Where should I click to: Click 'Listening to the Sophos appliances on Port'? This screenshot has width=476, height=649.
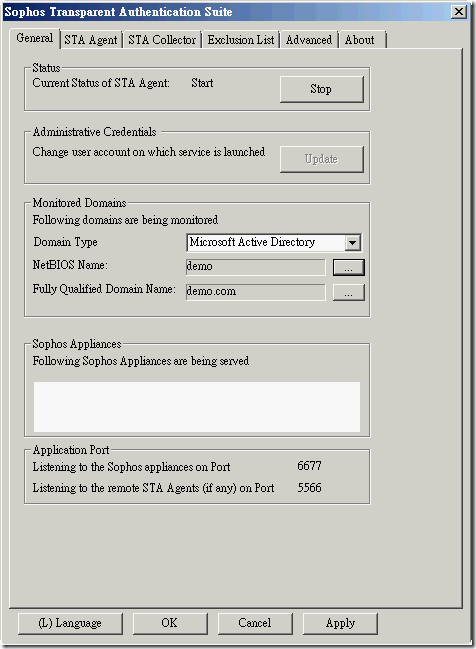coord(131,467)
